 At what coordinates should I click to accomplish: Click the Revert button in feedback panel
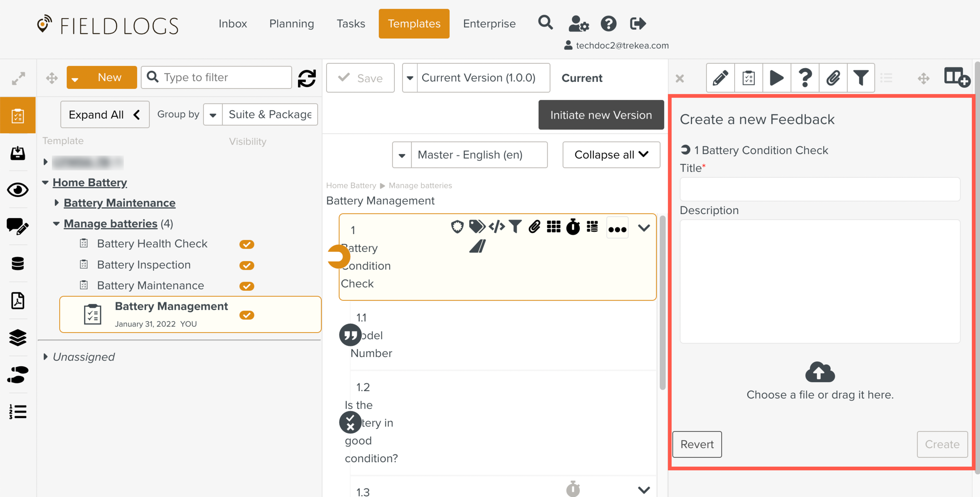tap(697, 444)
